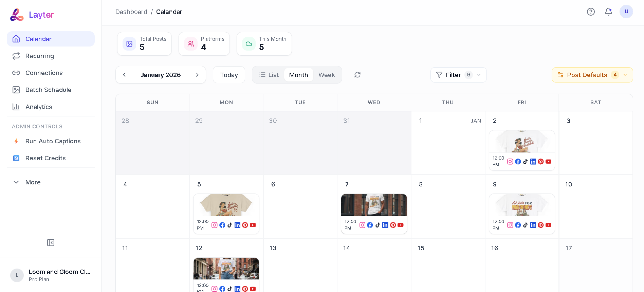Image resolution: width=644 pixels, height=292 pixels.
Task: Select the January 3 calendar day
Action: [x=596, y=143]
